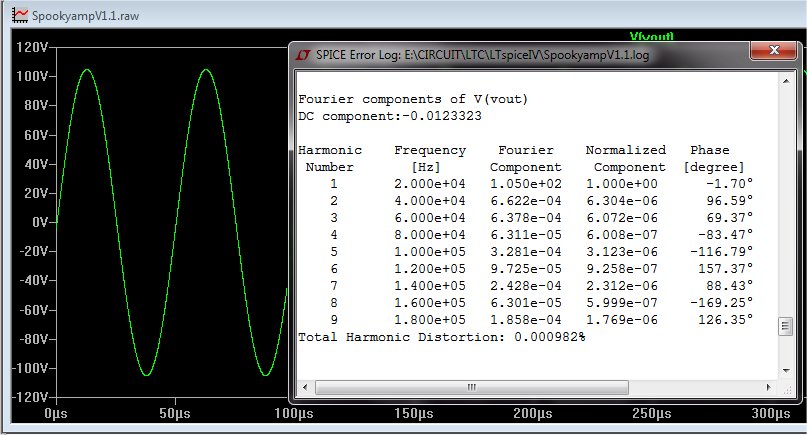
Task: Click the frequency 6.000e+04 of harmonic 3
Action: (x=430, y=218)
